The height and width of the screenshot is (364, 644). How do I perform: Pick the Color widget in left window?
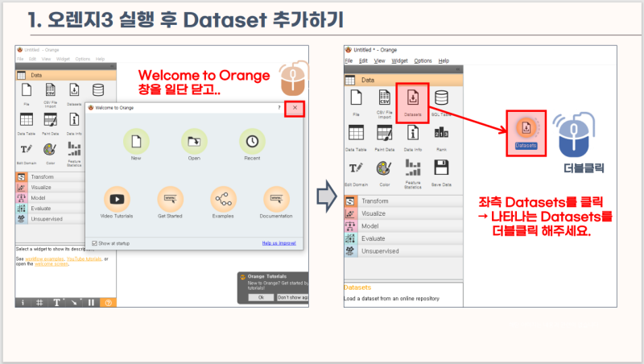pyautogui.click(x=50, y=153)
